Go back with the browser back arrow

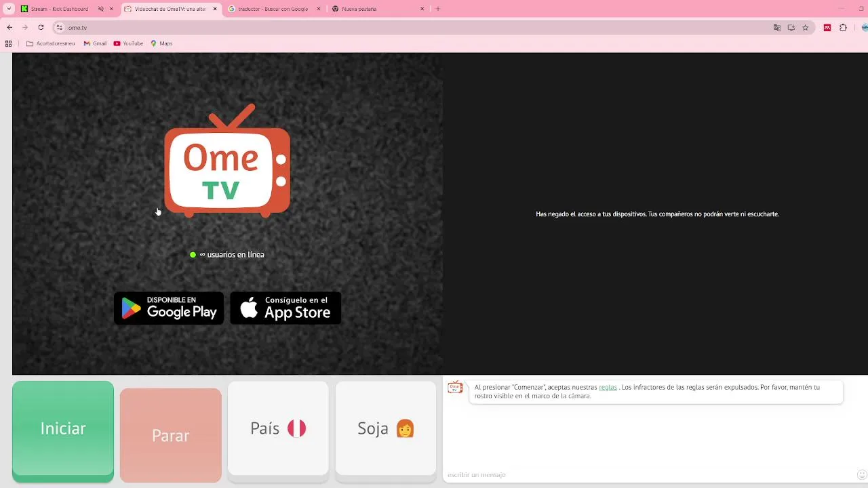click(x=9, y=28)
